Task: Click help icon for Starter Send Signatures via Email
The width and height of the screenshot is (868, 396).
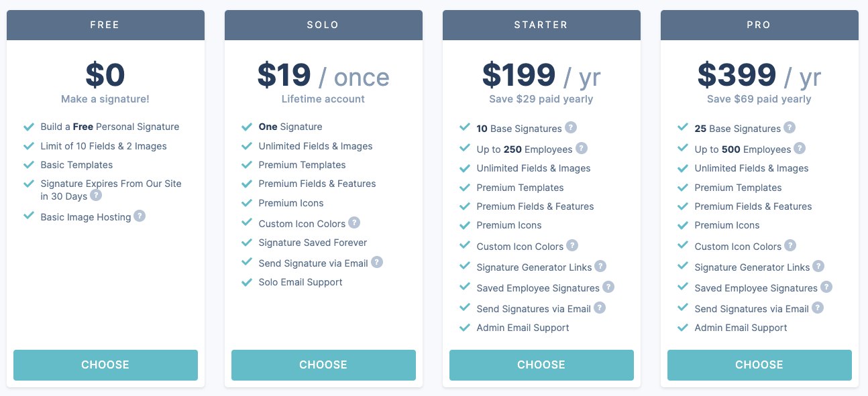Action: coord(600,308)
